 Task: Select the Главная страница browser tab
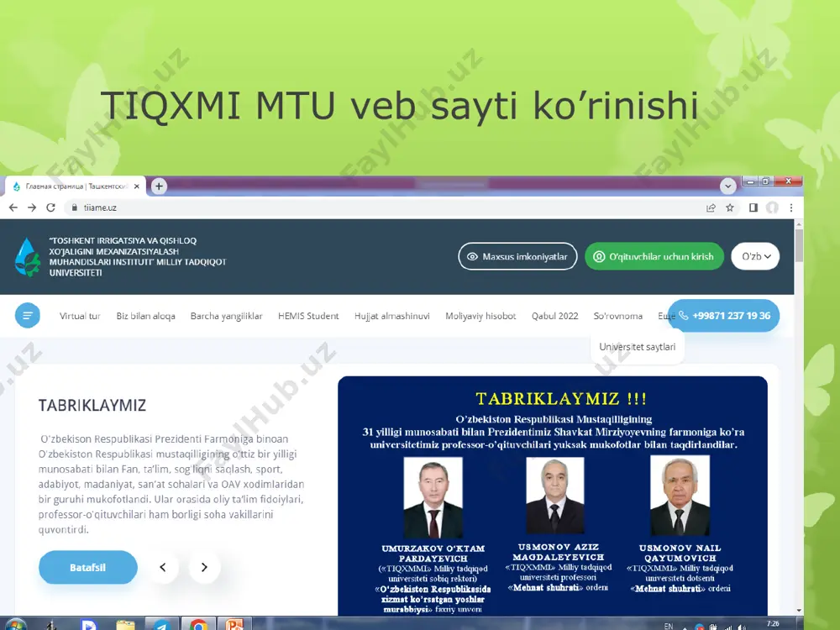click(x=75, y=186)
